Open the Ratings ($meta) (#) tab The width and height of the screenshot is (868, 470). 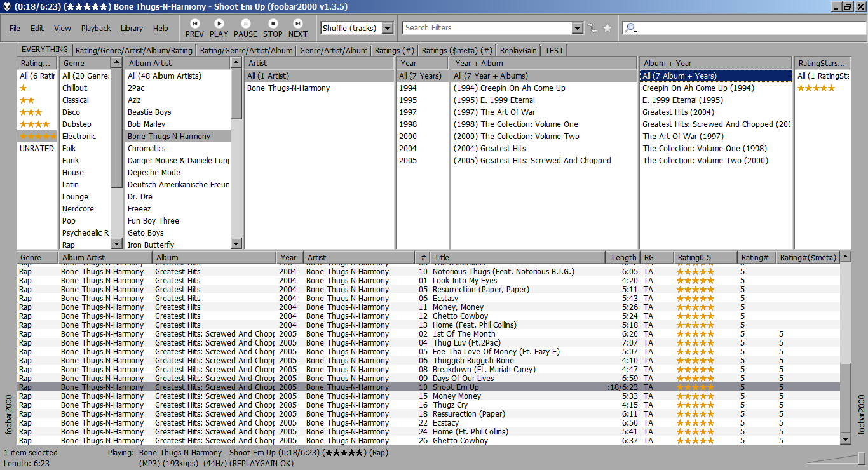point(457,51)
